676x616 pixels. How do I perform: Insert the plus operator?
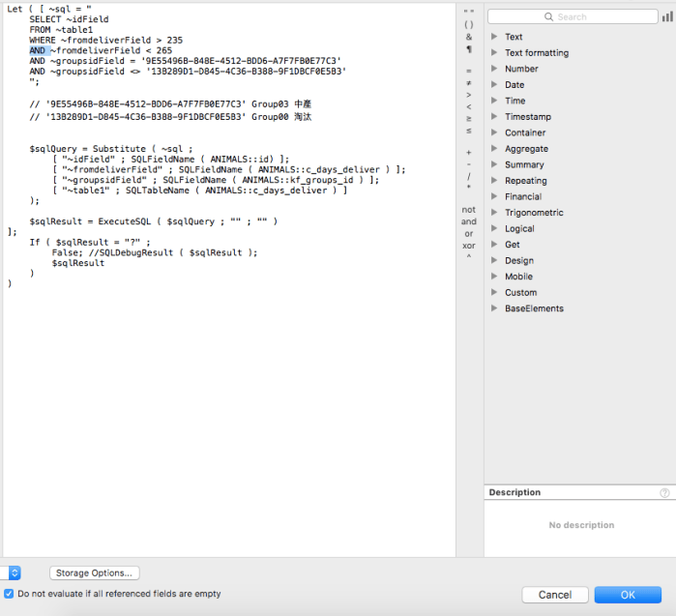coord(469,153)
